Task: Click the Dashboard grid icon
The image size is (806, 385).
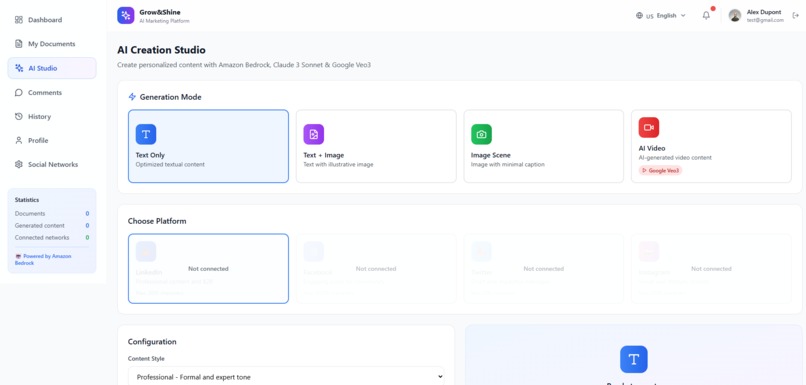Action: [x=19, y=20]
